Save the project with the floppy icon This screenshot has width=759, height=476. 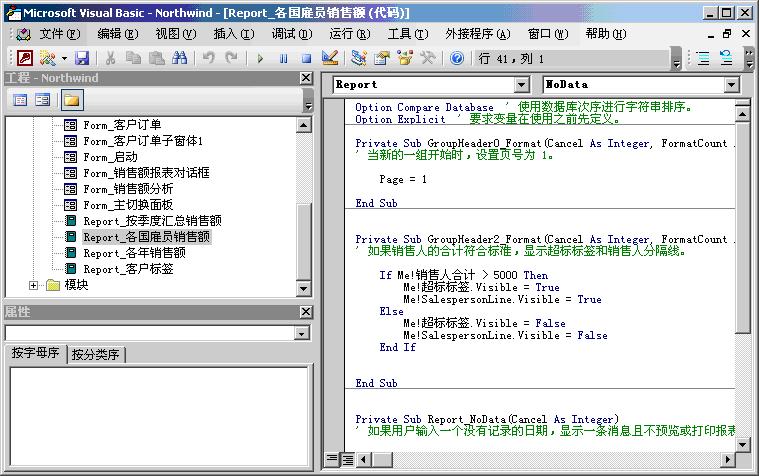pos(82,58)
